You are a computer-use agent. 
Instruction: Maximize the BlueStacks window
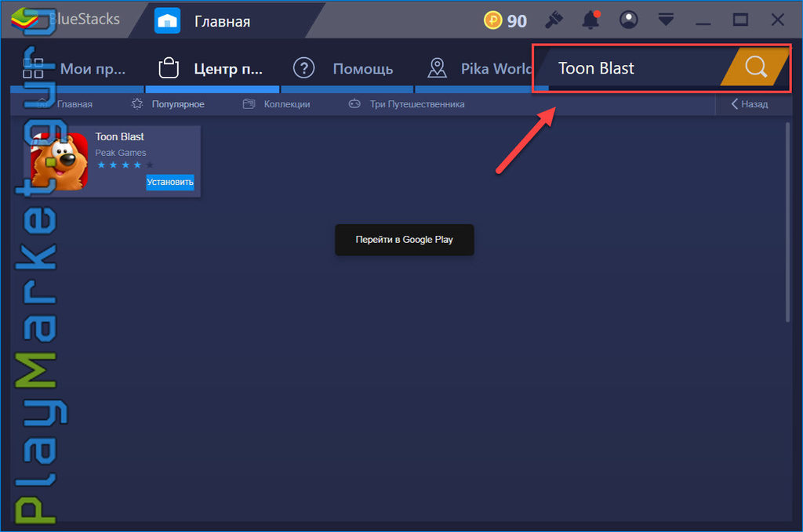click(740, 20)
